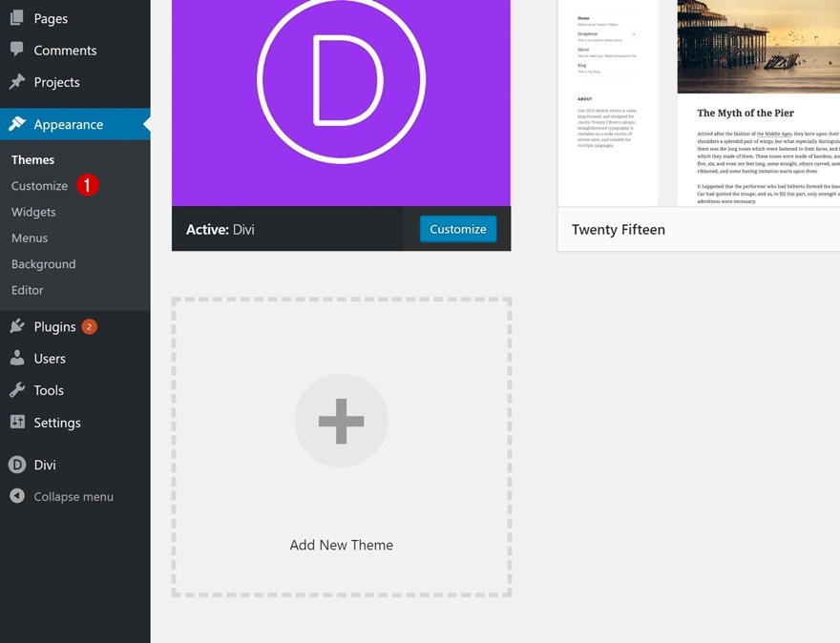This screenshot has height=643, width=840.
Task: Select the Appearance menu item
Action: (75, 124)
